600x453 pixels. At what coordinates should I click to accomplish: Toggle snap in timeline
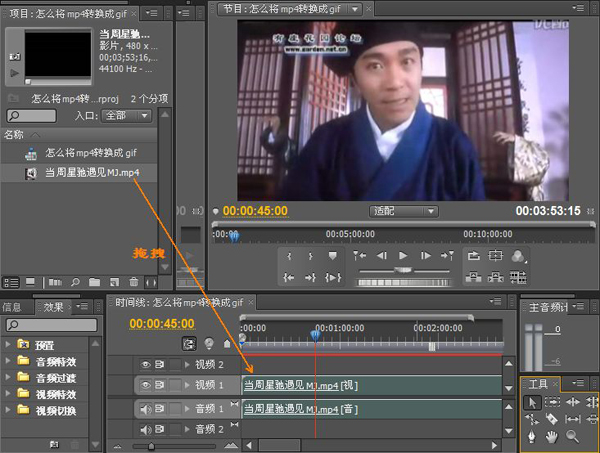[x=189, y=344]
